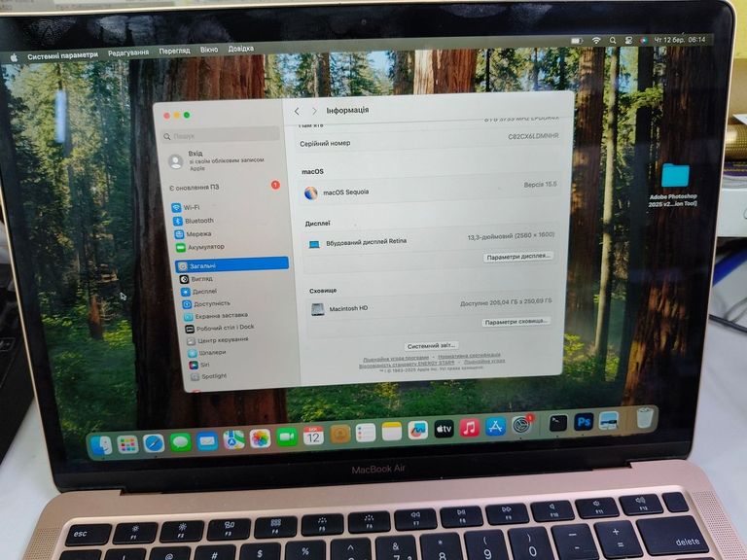Open the Apple menu
This screenshot has width=747, height=560.
[14, 57]
